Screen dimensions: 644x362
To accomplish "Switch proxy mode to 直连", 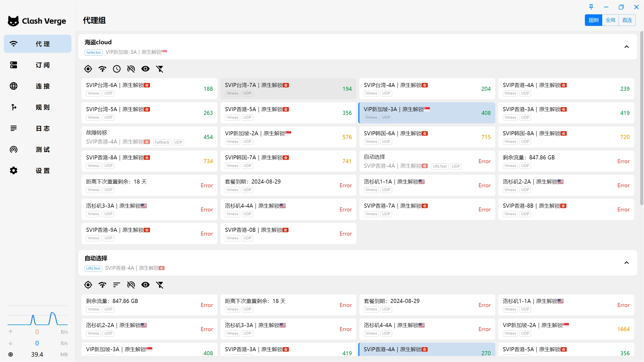I will pyautogui.click(x=627, y=20).
